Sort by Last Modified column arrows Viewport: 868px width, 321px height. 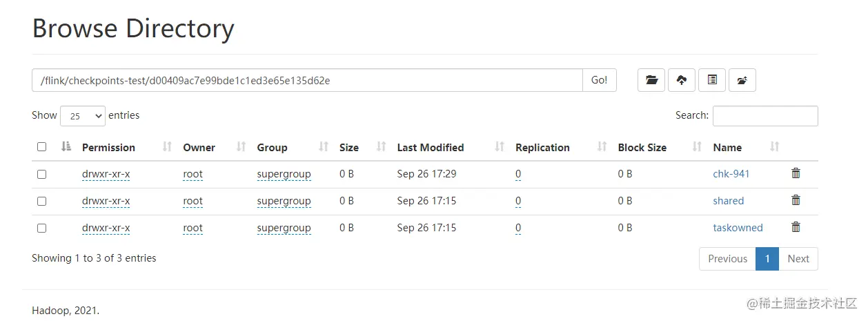(x=500, y=147)
